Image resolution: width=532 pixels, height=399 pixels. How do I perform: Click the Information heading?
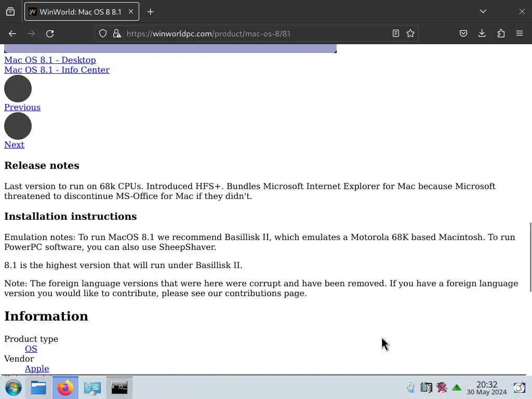(x=46, y=316)
